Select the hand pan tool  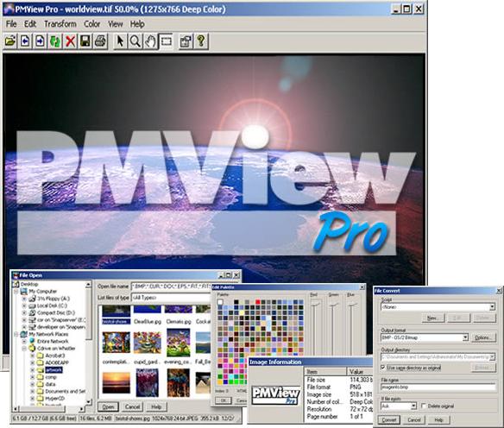[150, 41]
